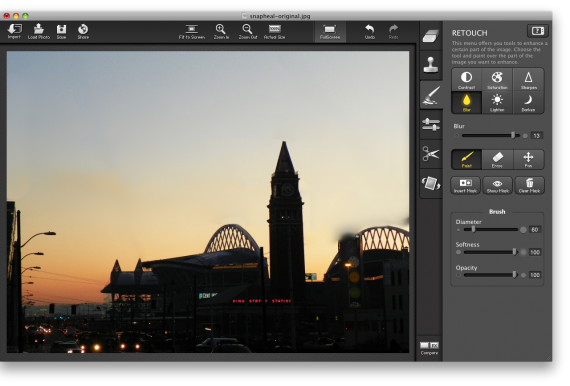Undo the last action

click(x=370, y=31)
